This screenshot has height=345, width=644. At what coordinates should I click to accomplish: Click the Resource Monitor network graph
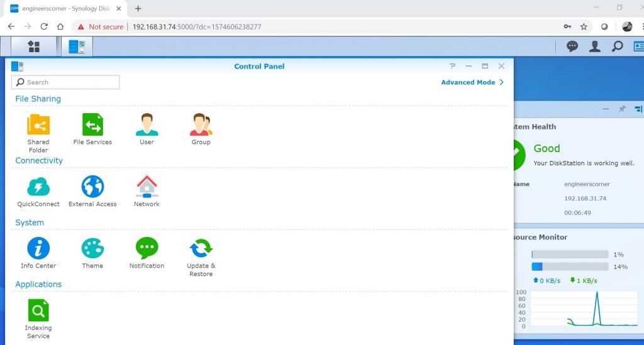pos(584,309)
